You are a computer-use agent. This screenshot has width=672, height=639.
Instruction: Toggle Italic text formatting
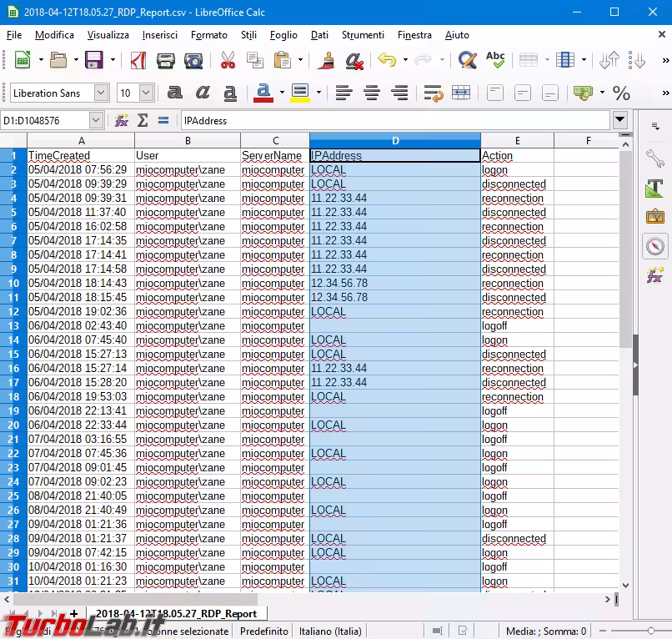click(x=203, y=93)
